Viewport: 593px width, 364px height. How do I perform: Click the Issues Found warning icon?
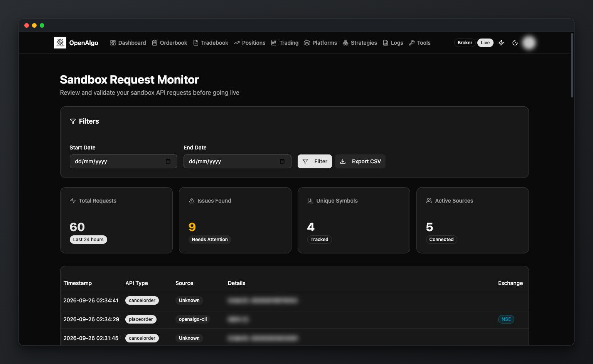pos(191,201)
